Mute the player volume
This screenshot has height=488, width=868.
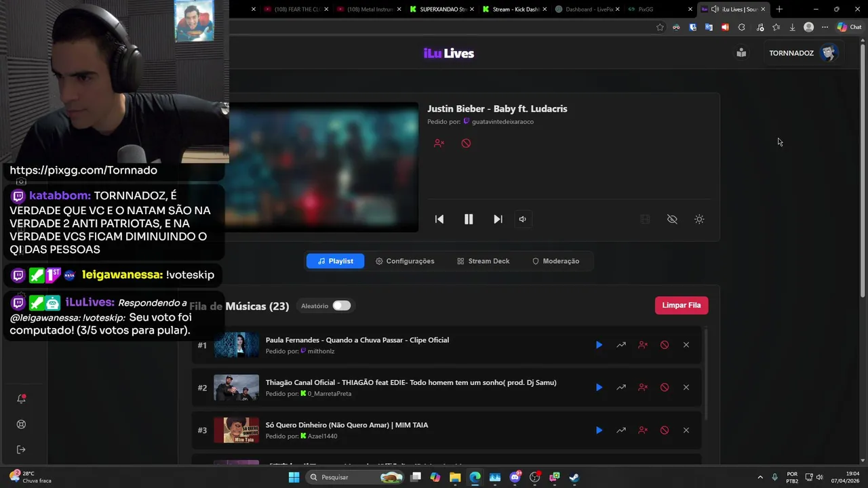pyautogui.click(x=522, y=219)
